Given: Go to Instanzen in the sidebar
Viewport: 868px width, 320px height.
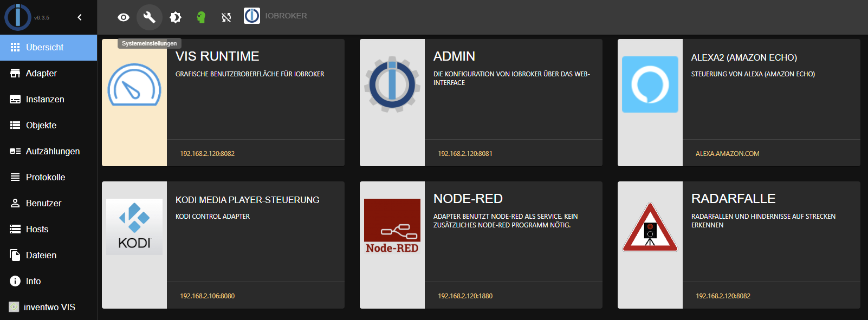Looking at the screenshot, I should [x=49, y=100].
